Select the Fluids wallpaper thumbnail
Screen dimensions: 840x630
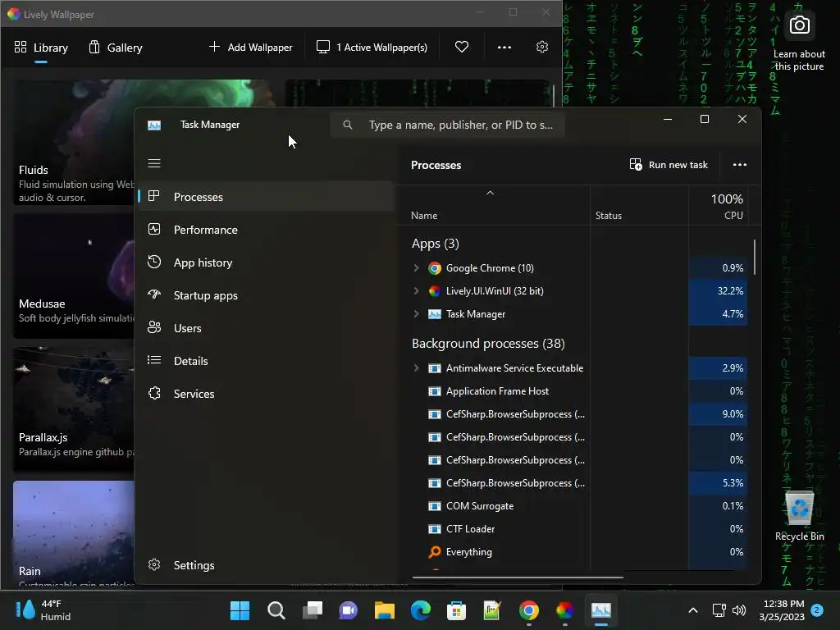point(74,142)
